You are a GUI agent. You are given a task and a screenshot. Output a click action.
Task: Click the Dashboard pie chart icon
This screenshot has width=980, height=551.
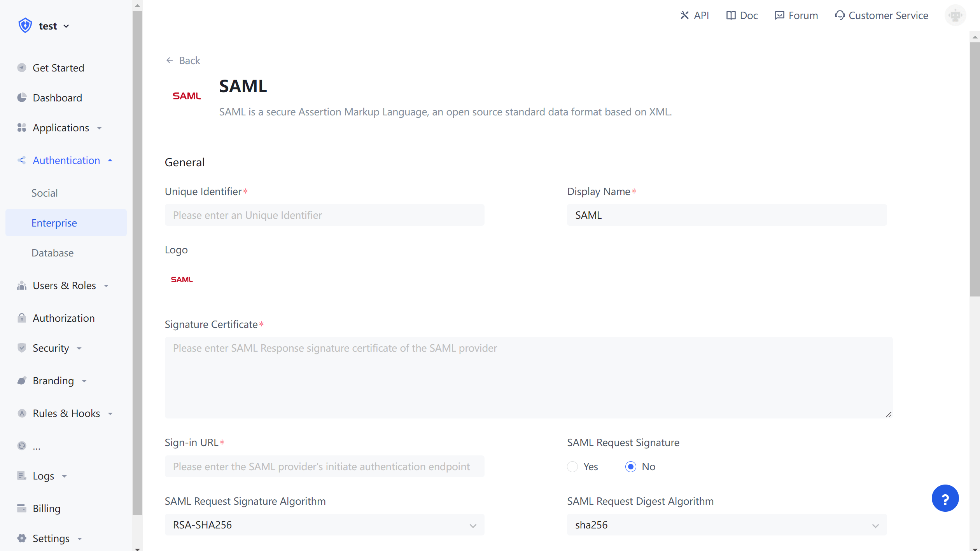coord(22,98)
